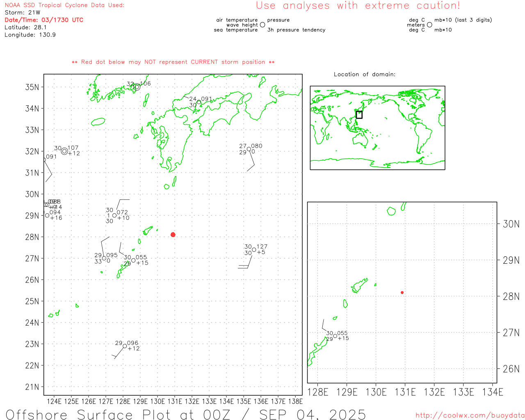Click the 134E label on the inset map
Viewport: 525px width, 420px height.
(493, 392)
